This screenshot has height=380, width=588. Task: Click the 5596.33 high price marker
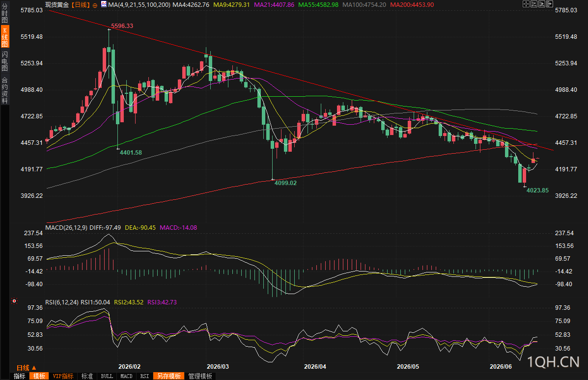click(x=122, y=26)
